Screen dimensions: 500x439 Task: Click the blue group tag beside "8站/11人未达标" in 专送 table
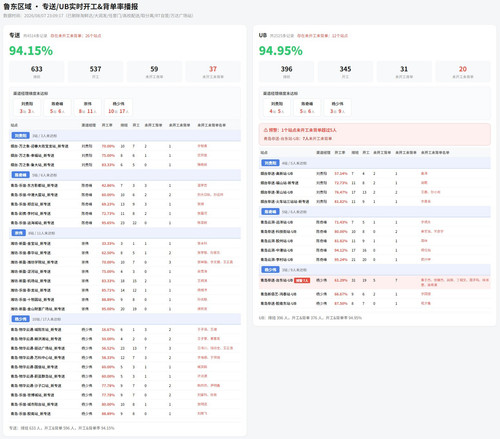pos(19,233)
